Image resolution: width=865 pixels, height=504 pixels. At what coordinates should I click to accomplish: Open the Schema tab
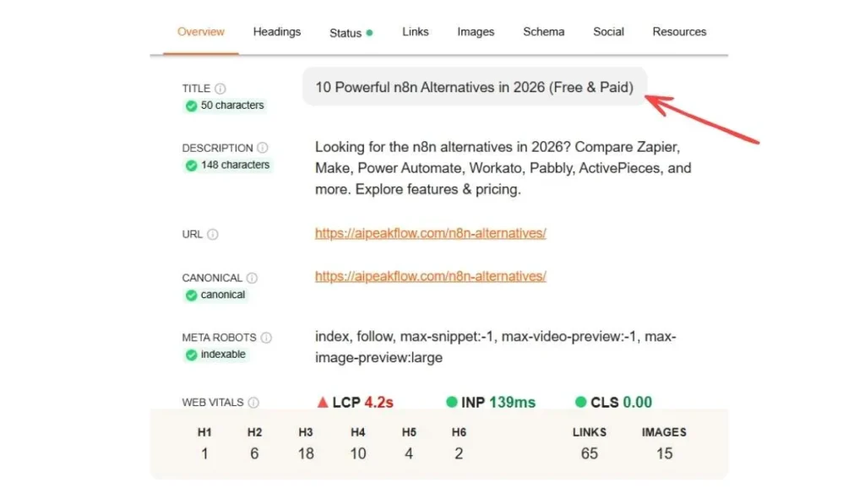click(543, 31)
